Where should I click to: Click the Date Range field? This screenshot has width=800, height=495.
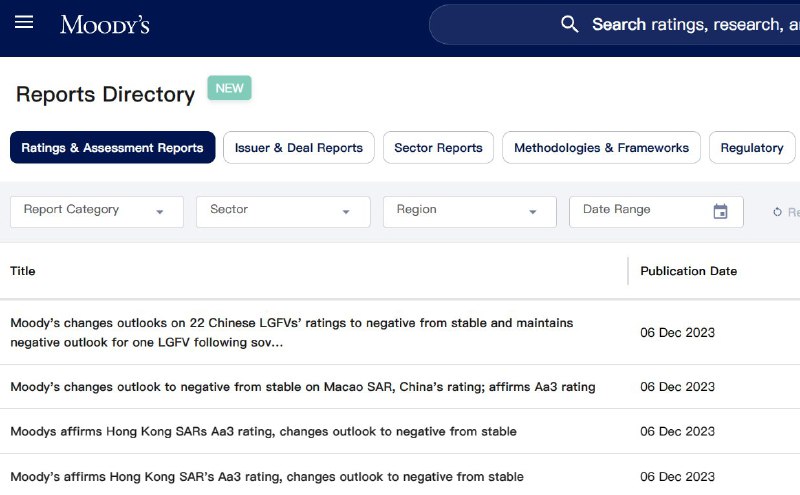(x=640, y=211)
